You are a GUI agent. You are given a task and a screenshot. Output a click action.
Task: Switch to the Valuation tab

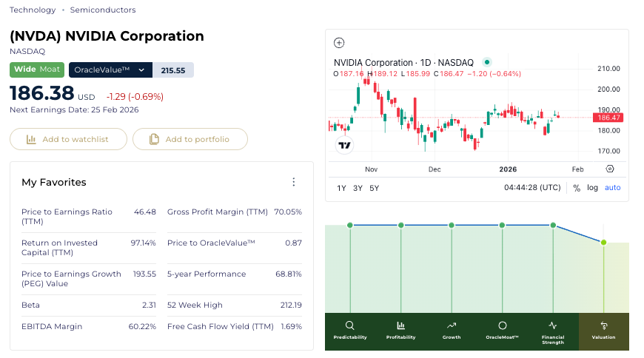[x=603, y=331]
